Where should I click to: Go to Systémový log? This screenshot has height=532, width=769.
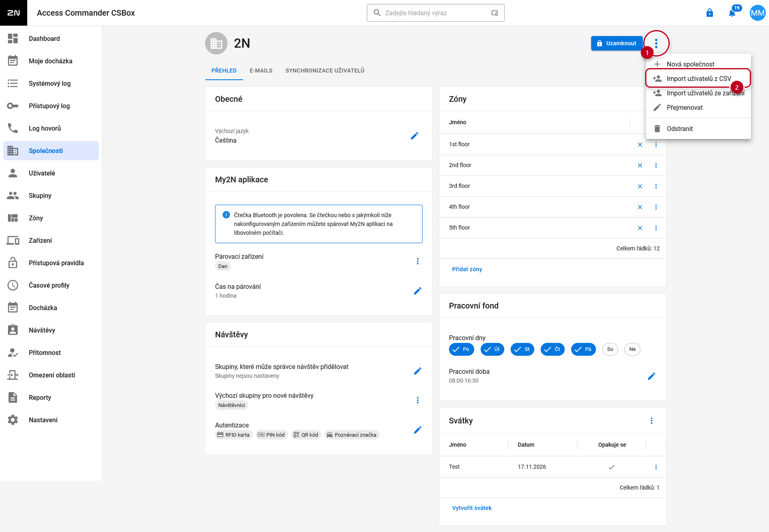tap(51, 83)
